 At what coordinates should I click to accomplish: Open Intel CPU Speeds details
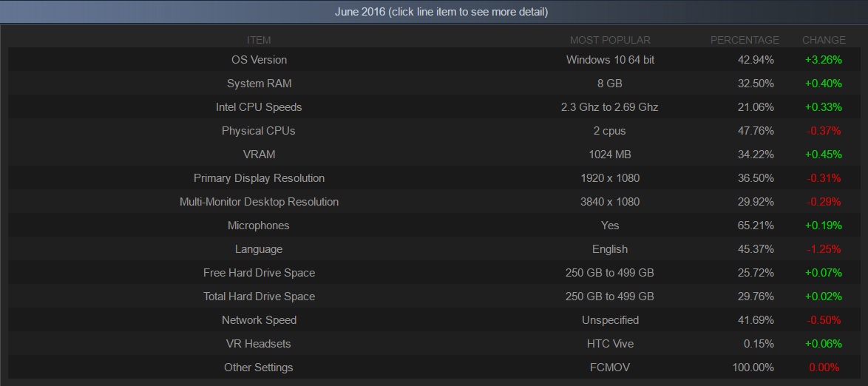(259, 107)
